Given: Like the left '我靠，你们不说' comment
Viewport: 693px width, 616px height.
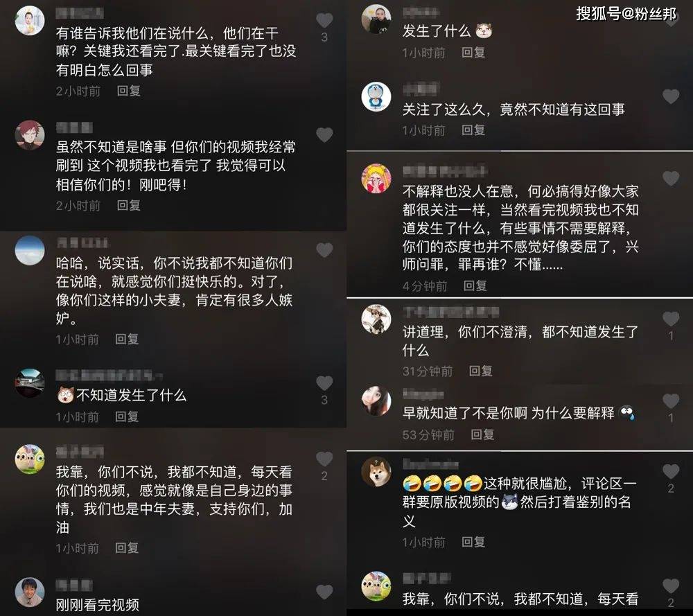Looking at the screenshot, I should [324, 459].
